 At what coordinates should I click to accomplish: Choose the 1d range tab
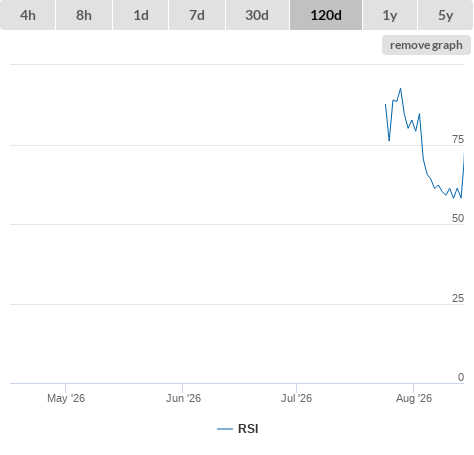(x=141, y=15)
